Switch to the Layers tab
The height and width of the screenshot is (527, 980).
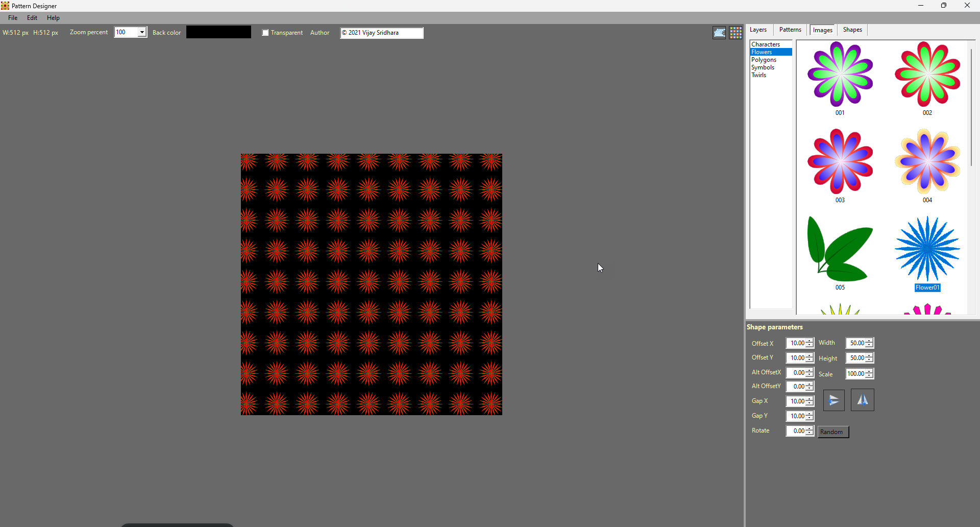pyautogui.click(x=758, y=30)
